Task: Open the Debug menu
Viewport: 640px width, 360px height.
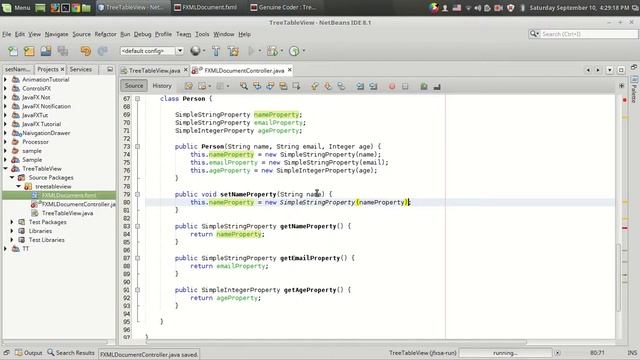Action: tap(142, 34)
